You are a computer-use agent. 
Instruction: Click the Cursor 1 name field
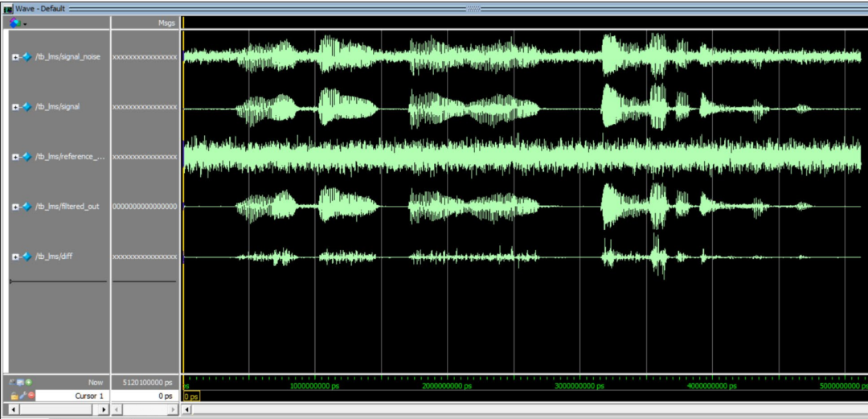72,396
